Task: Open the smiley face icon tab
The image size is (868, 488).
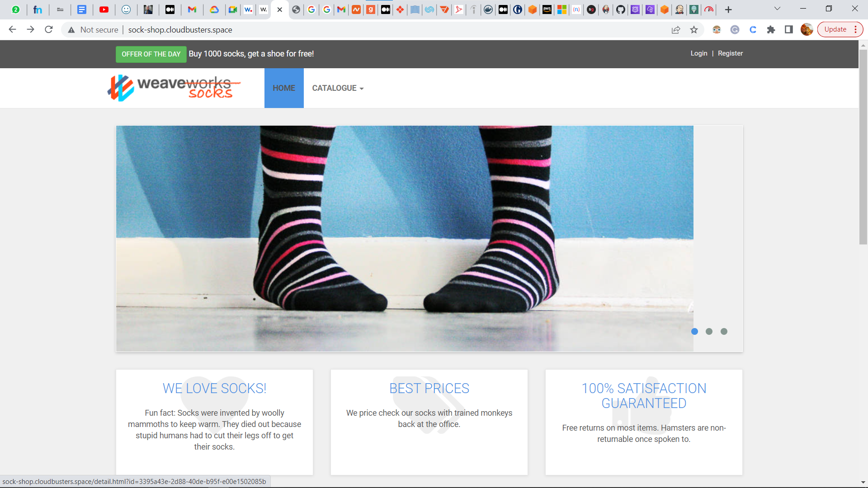Action: click(x=126, y=9)
